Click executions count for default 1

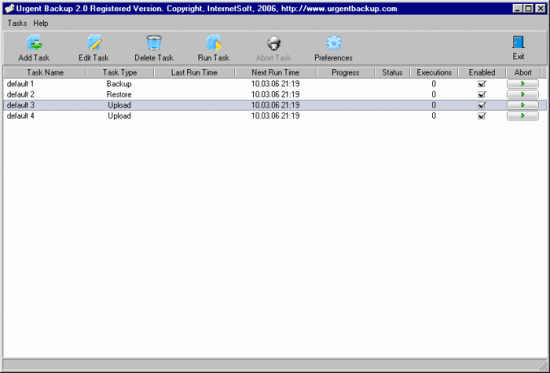click(x=434, y=84)
